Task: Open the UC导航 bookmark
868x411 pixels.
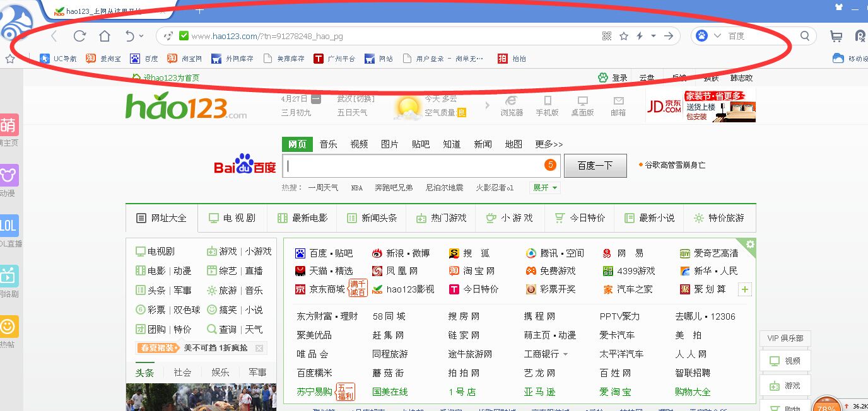Action: (x=59, y=59)
